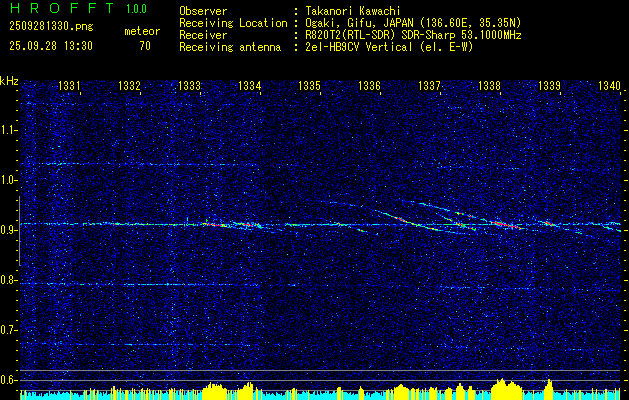This screenshot has width=629, height=400.
Task: Click the red meteor echo near 1338
Action: coord(506,224)
